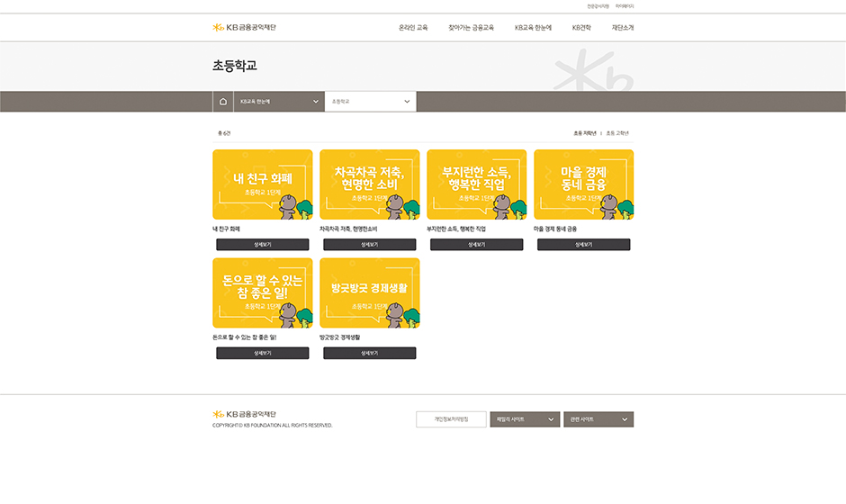This screenshot has width=846, height=504.
Task: Click the home icon in breadcrumb bar
Action: point(223,102)
